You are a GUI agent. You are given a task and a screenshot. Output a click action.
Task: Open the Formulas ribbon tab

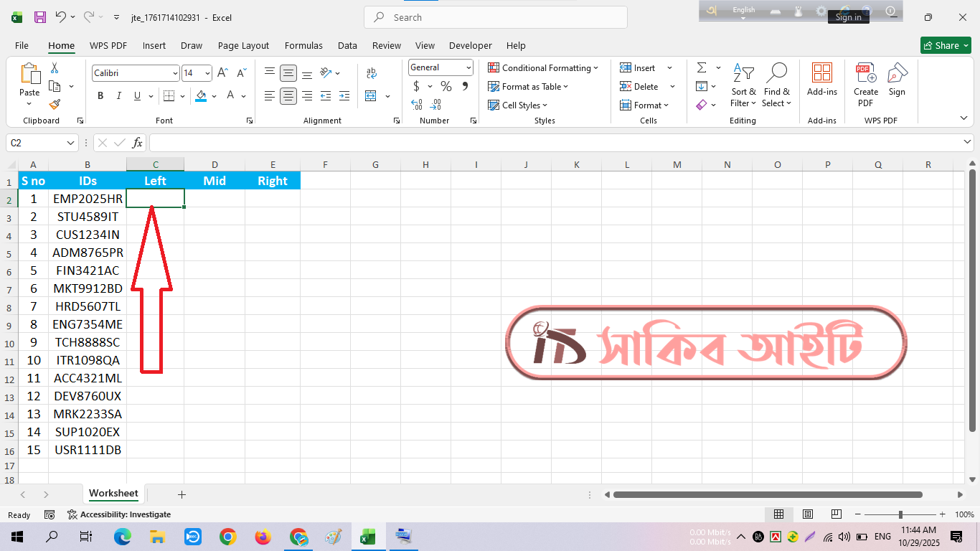(x=303, y=45)
